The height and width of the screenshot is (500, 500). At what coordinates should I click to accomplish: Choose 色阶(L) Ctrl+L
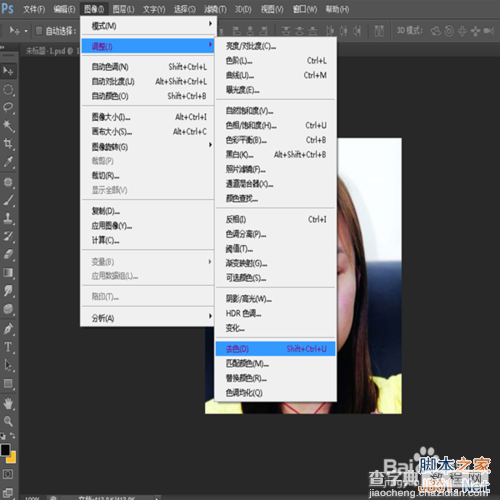click(x=275, y=61)
